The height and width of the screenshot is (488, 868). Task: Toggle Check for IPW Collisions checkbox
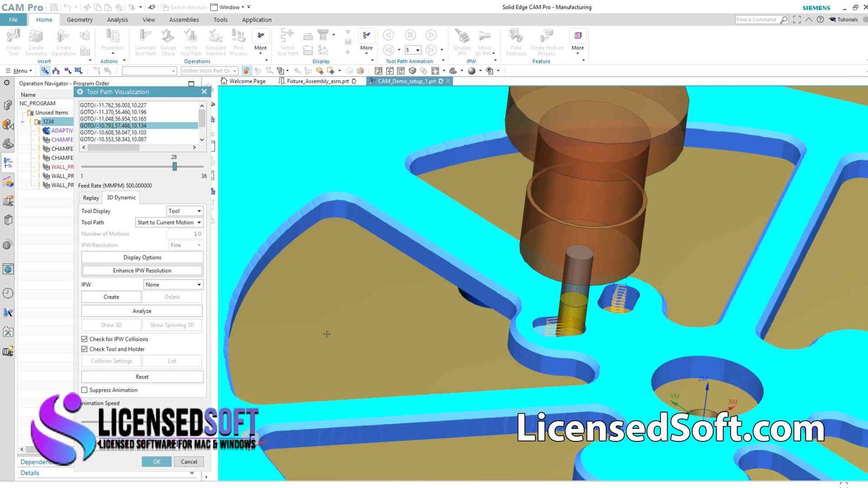(x=85, y=339)
